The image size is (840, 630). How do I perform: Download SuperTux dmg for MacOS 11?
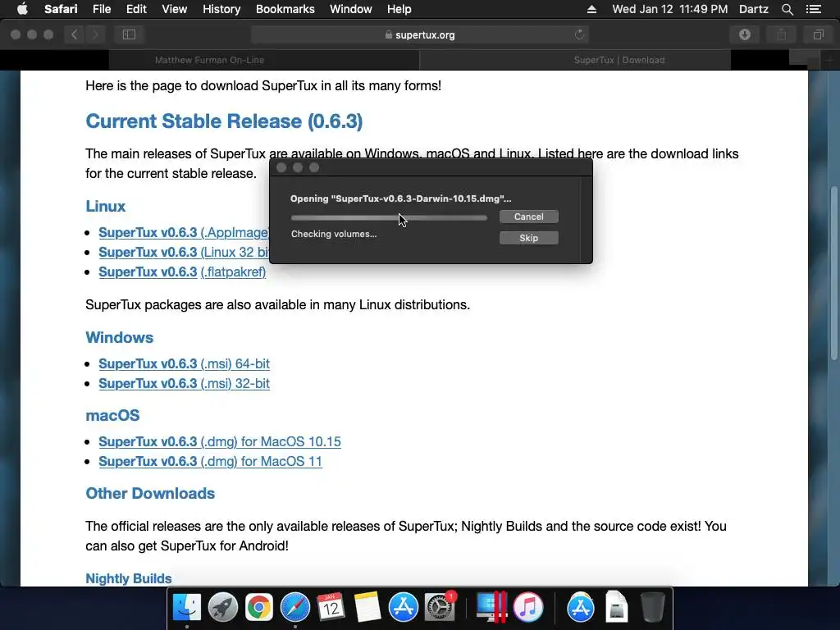[211, 462]
